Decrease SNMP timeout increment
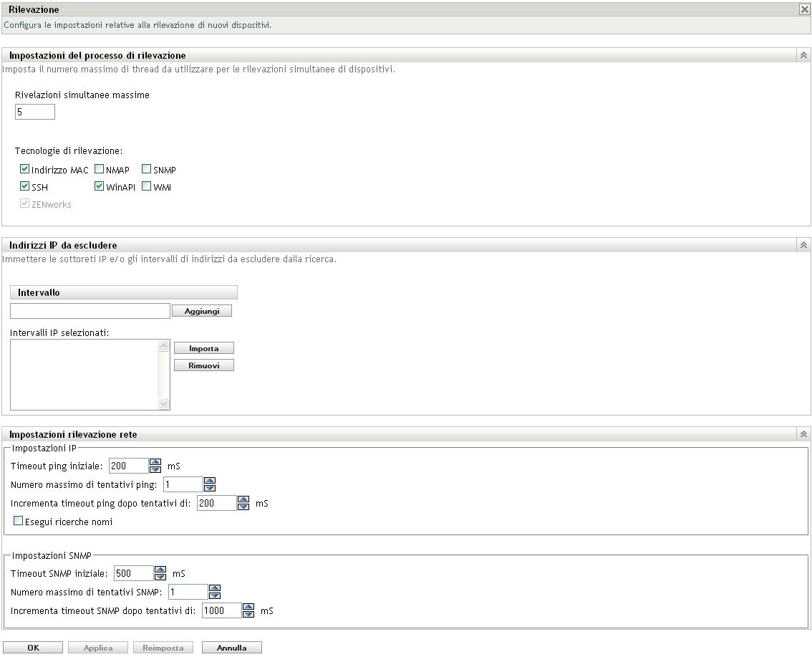 (x=248, y=614)
